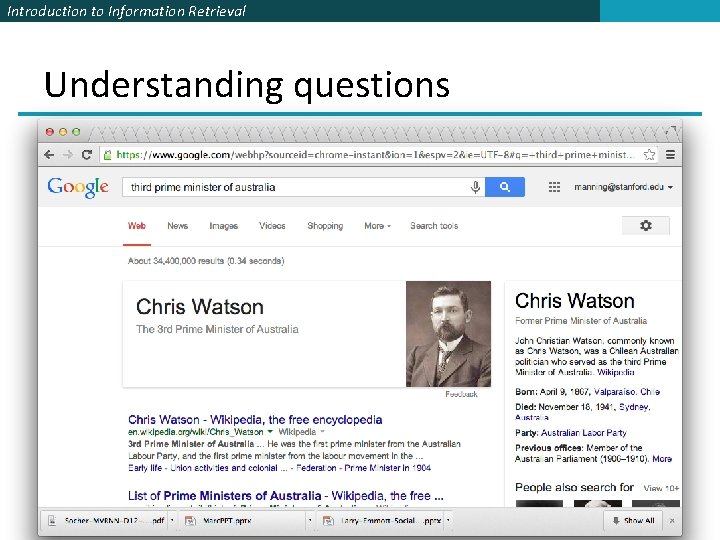This screenshot has height=540, width=720.
Task: Switch to the Images tab
Action: pyautogui.click(x=224, y=226)
